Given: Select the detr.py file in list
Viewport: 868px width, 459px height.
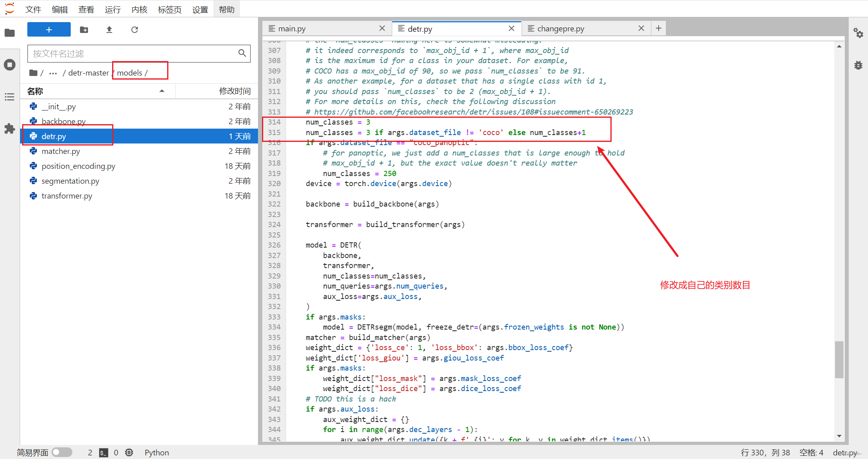Looking at the screenshot, I should pos(139,136).
